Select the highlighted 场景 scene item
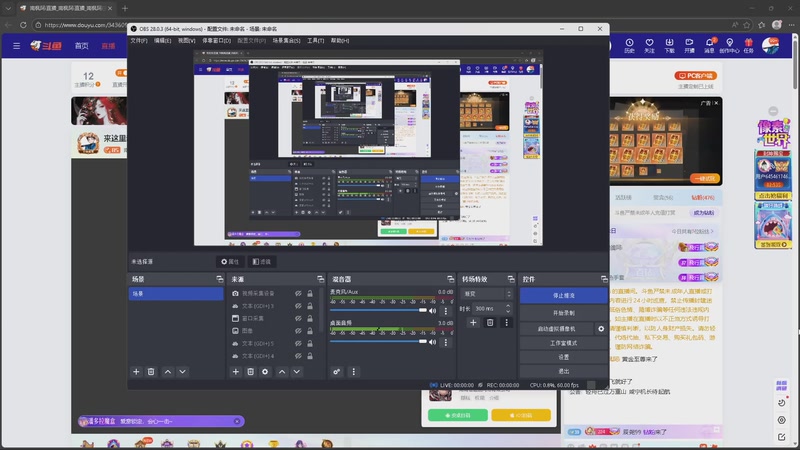The image size is (800, 450). click(176, 293)
